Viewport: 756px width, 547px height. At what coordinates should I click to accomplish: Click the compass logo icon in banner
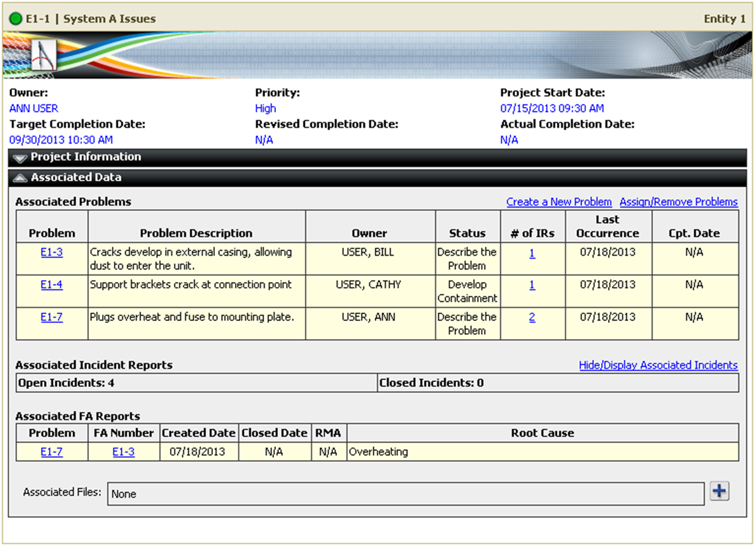(44, 56)
